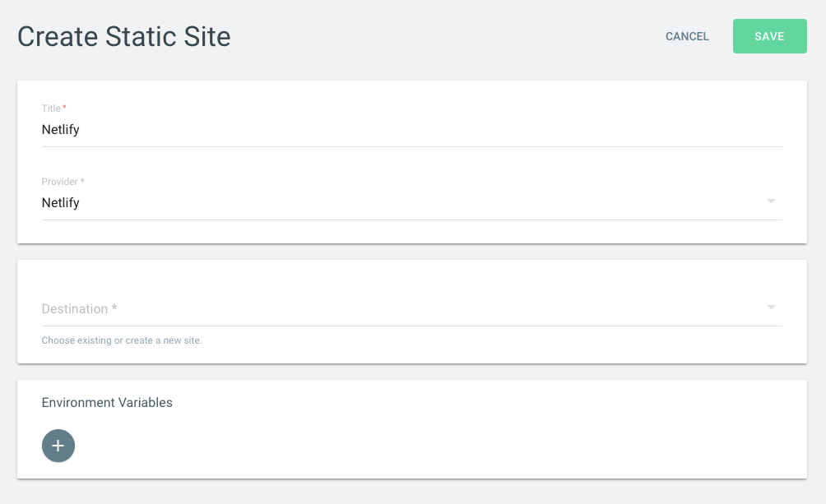Click the Provider field label

pyautogui.click(x=59, y=181)
